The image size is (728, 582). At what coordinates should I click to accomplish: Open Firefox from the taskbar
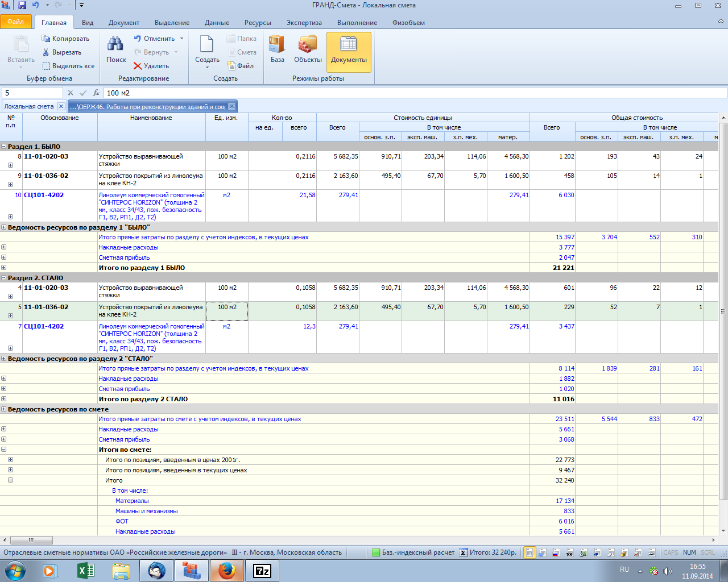(x=227, y=570)
